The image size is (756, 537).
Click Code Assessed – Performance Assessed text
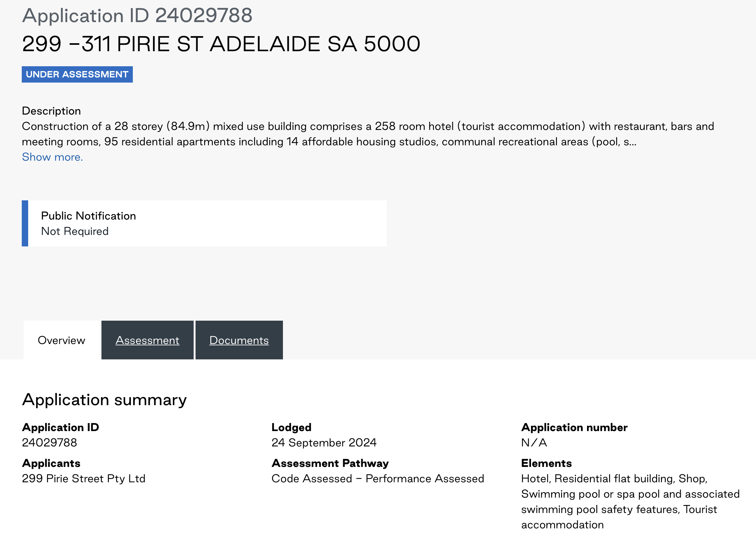[378, 479]
